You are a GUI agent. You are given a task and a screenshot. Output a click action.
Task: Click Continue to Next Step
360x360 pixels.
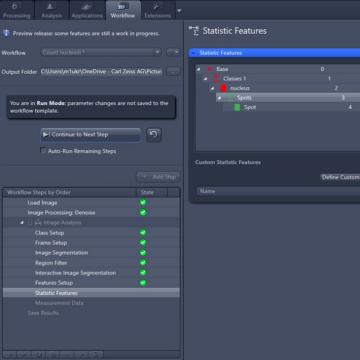(x=91, y=135)
